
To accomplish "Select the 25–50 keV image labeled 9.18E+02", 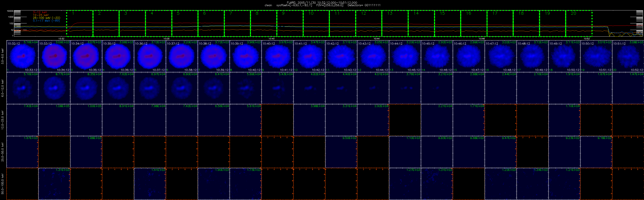I will click(x=597, y=152).
